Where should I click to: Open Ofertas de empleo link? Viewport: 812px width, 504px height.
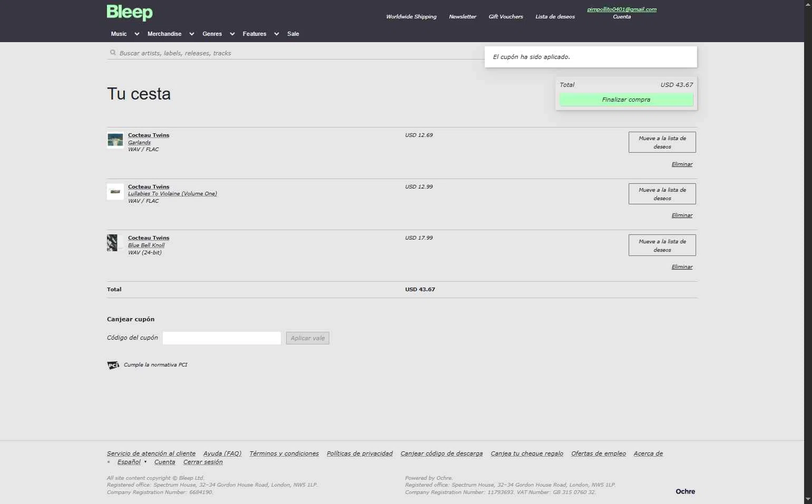click(599, 453)
